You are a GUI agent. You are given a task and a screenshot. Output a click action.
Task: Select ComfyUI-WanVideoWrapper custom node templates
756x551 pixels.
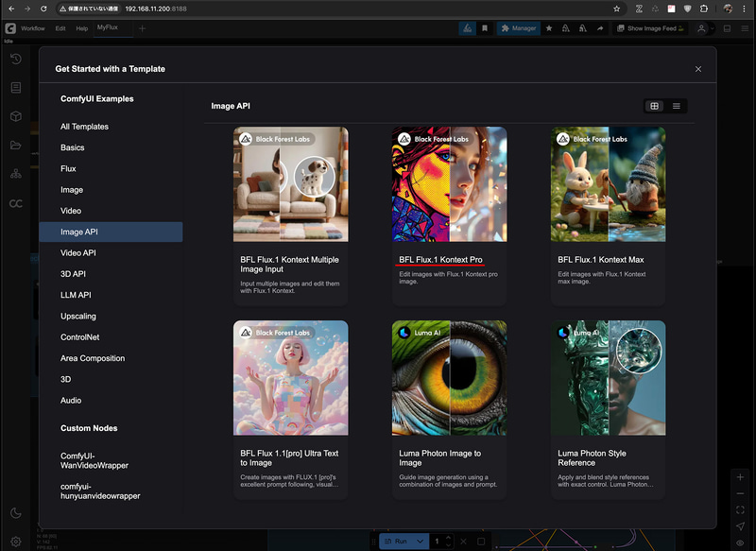[x=111, y=461]
